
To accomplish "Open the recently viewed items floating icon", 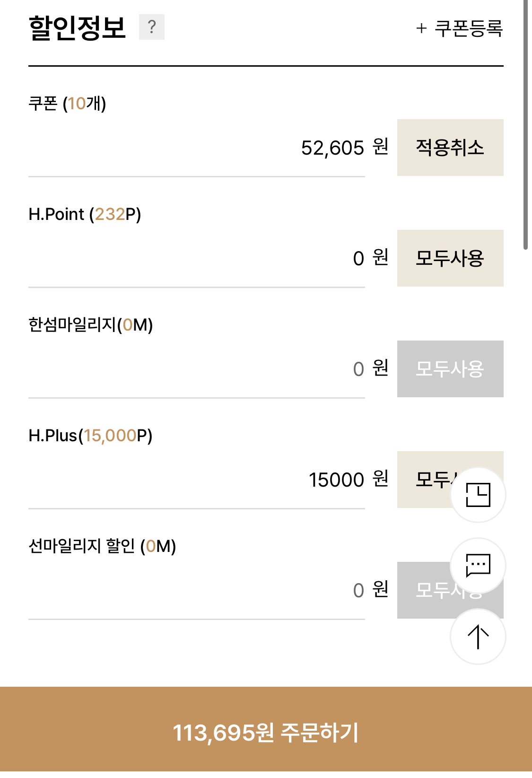I will pyautogui.click(x=478, y=495).
